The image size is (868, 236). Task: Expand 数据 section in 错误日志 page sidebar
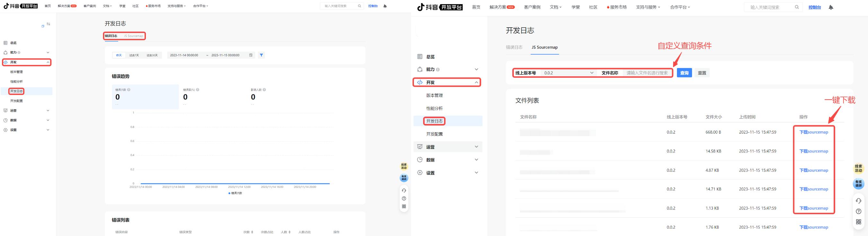(x=27, y=120)
